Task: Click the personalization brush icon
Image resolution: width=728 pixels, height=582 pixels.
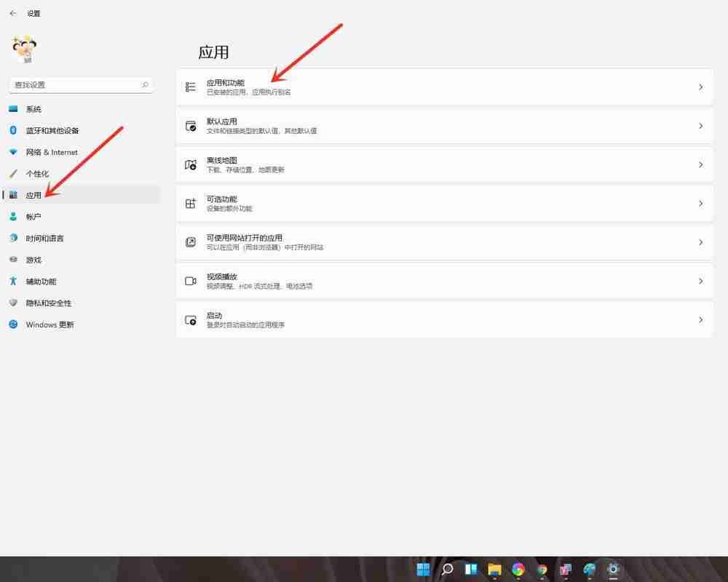Action: (13, 174)
